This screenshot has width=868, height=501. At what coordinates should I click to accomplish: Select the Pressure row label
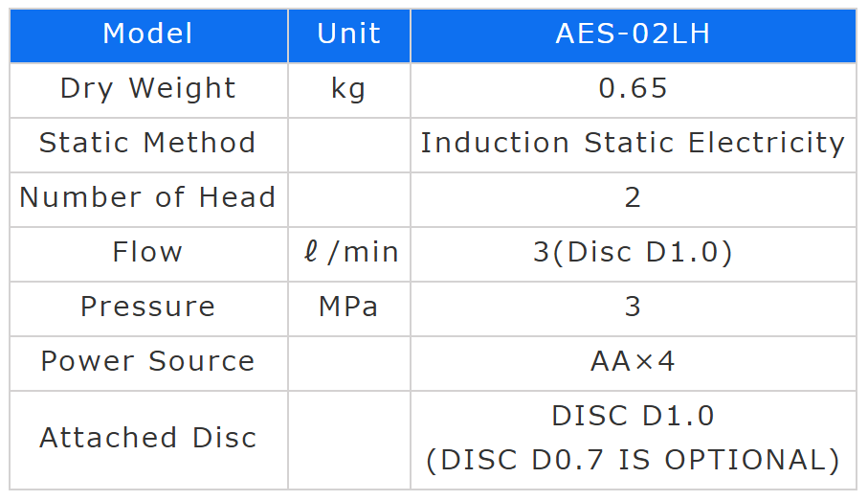(x=148, y=307)
